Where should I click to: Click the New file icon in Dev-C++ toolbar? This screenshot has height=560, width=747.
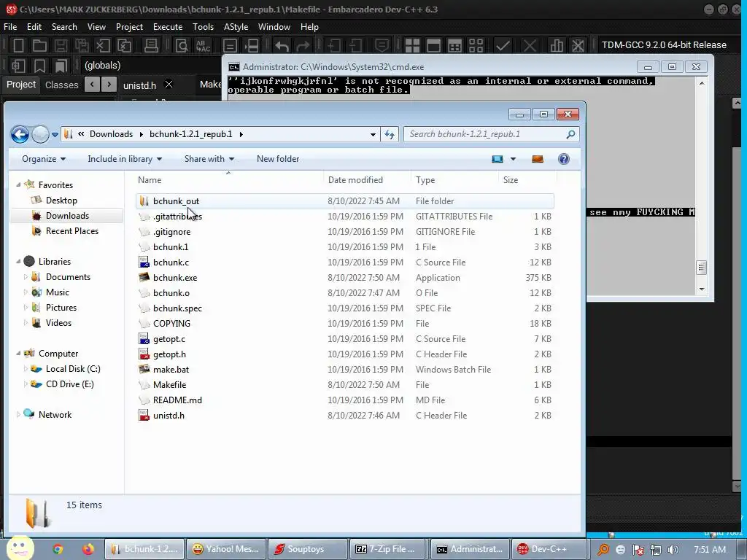(18, 46)
